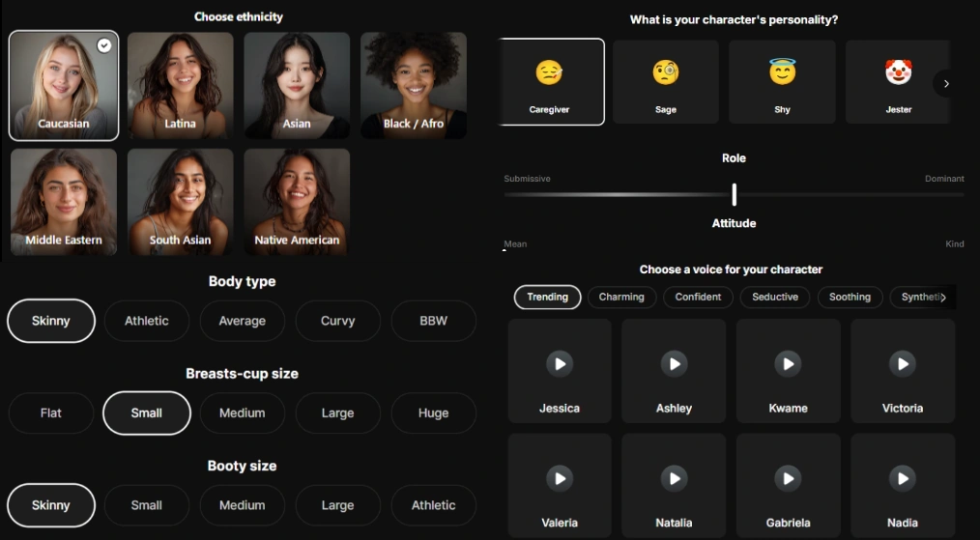Viewport: 980px width, 540px height.
Task: Click the Role slider handle
Action: point(735,194)
